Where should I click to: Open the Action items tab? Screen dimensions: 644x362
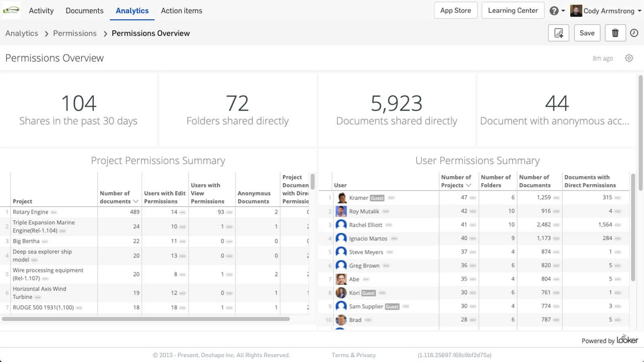[x=182, y=11]
